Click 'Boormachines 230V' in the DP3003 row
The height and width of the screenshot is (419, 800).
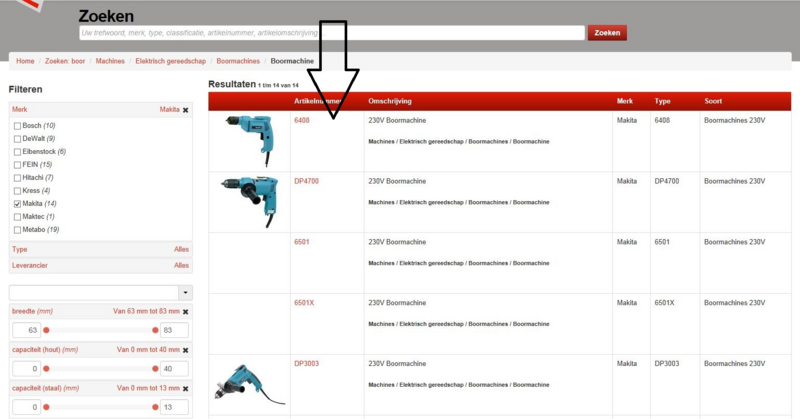tap(735, 363)
